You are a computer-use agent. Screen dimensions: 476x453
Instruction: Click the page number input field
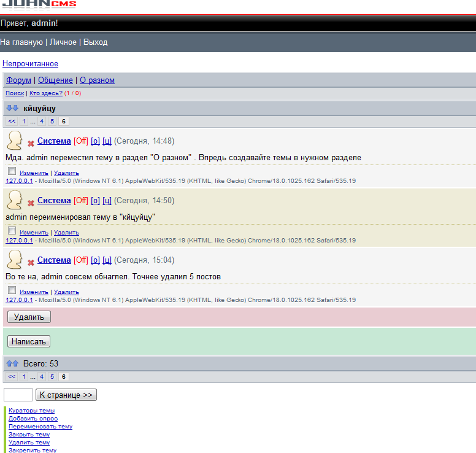(18, 395)
